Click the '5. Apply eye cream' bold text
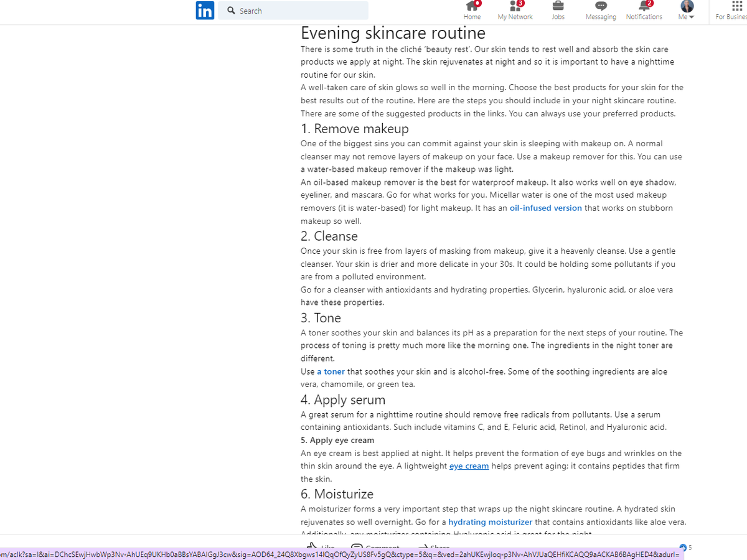The width and height of the screenshot is (747, 560). [x=337, y=441]
